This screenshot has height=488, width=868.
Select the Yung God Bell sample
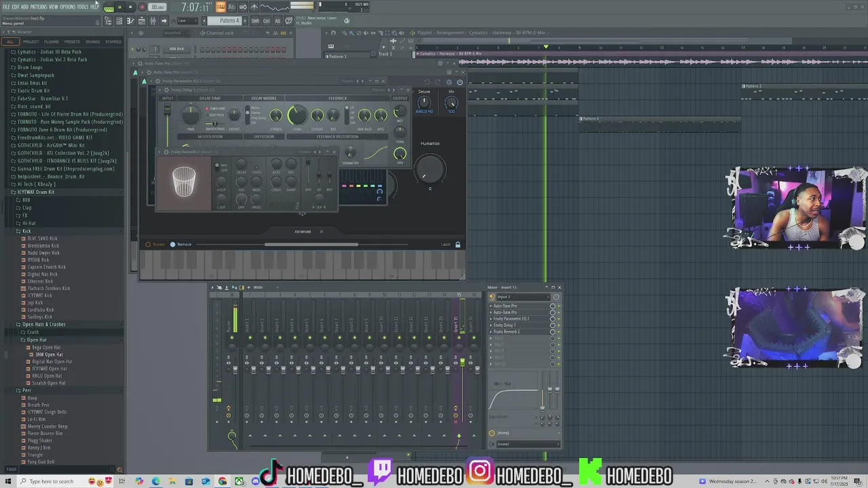41,462
